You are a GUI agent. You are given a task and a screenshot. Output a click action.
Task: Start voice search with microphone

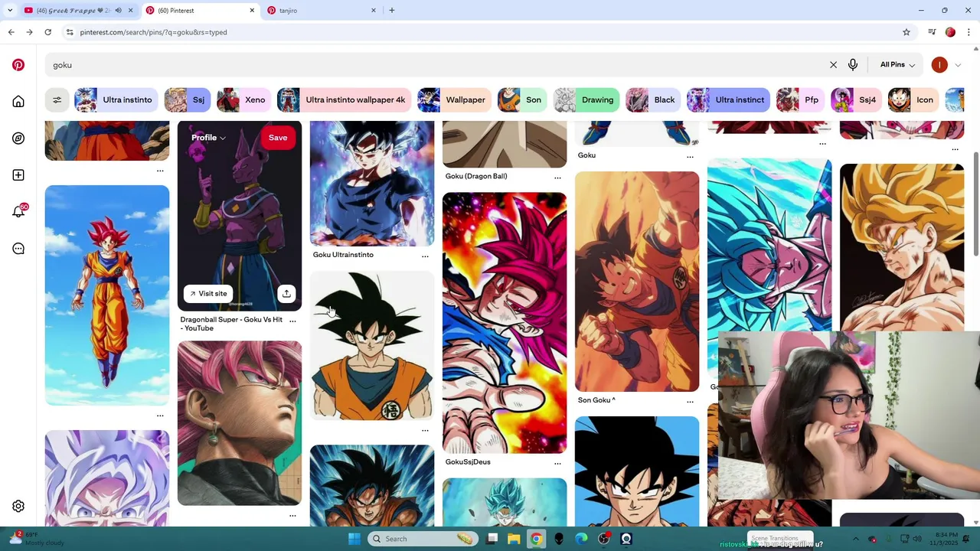click(853, 65)
